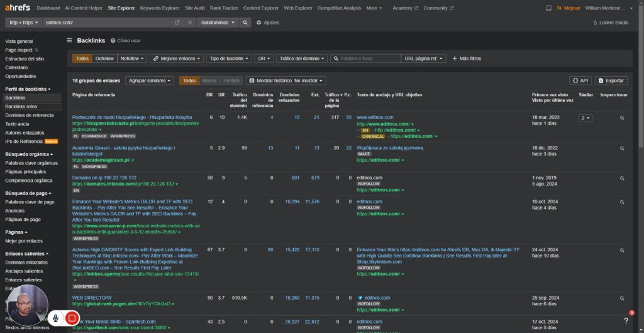The image size is (644, 333).
Task: Switch to Keywords Explorer
Action: [x=160, y=8]
